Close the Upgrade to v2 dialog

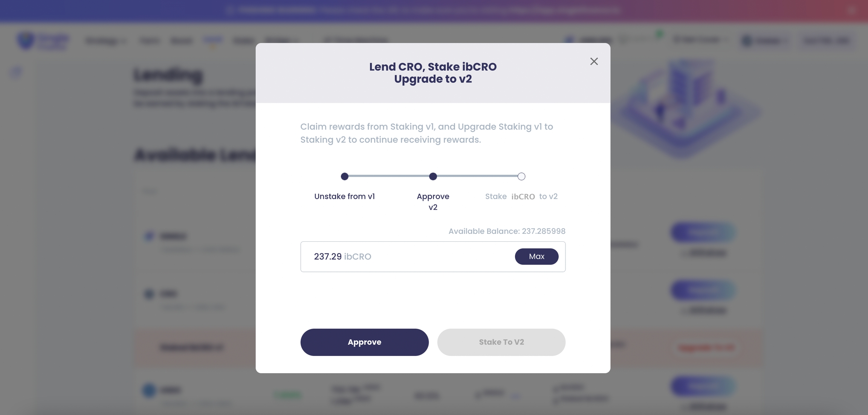(594, 61)
